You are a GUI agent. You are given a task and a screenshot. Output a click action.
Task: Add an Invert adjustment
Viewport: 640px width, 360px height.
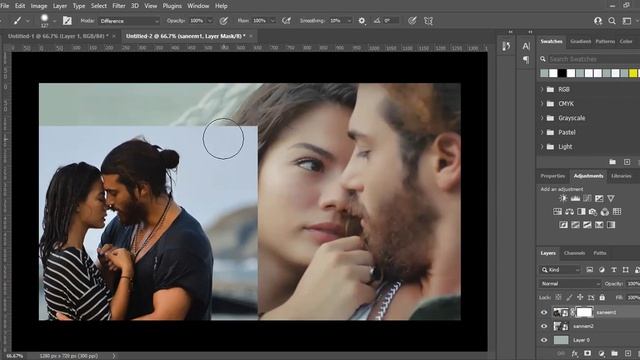click(563, 225)
